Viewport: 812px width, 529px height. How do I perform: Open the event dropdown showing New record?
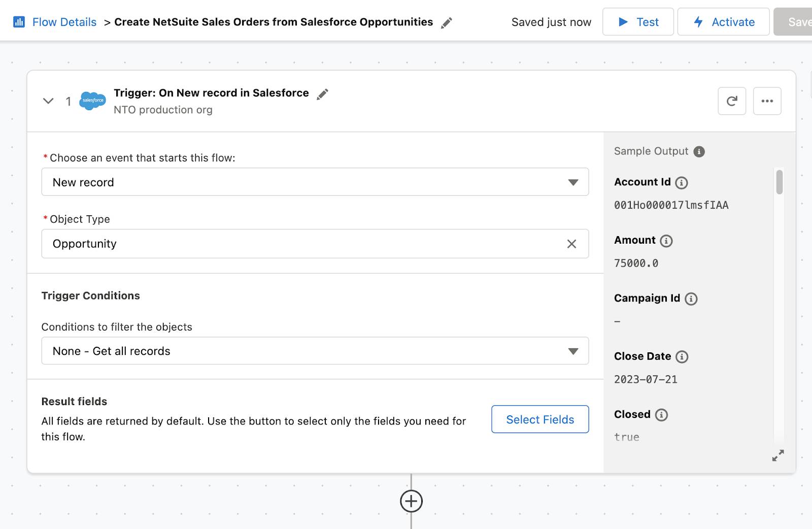tap(315, 182)
